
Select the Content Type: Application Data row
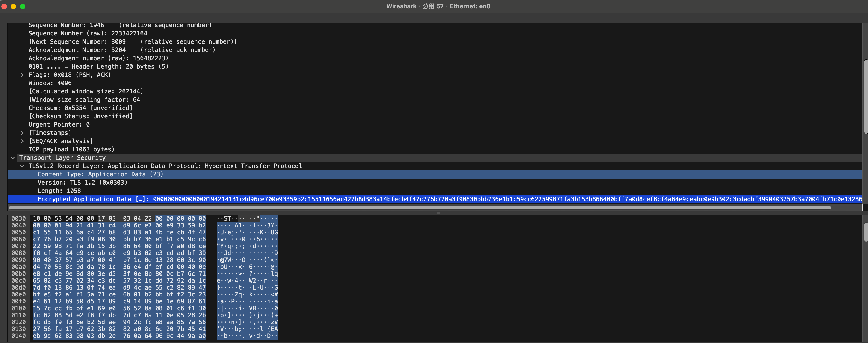[100, 174]
